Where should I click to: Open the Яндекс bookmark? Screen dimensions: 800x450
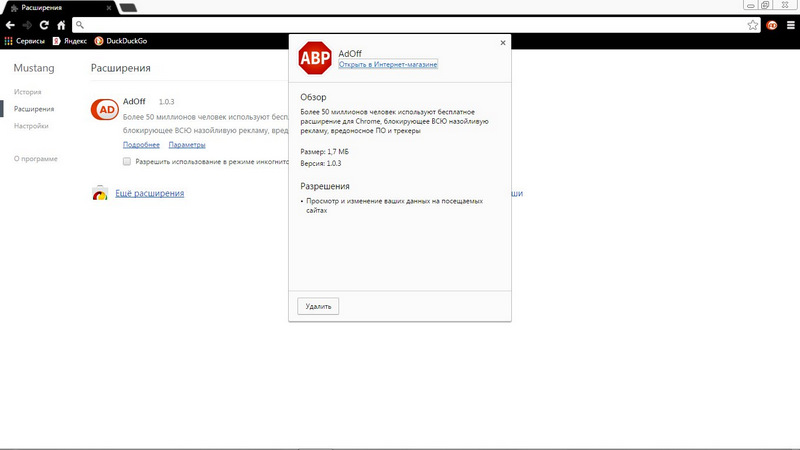(70, 41)
